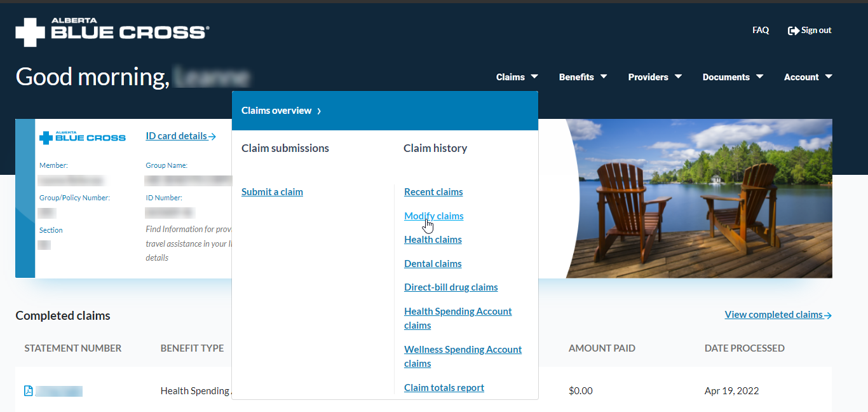The image size is (868, 412).
Task: Click the Sign out arrow icon
Action: tap(793, 31)
